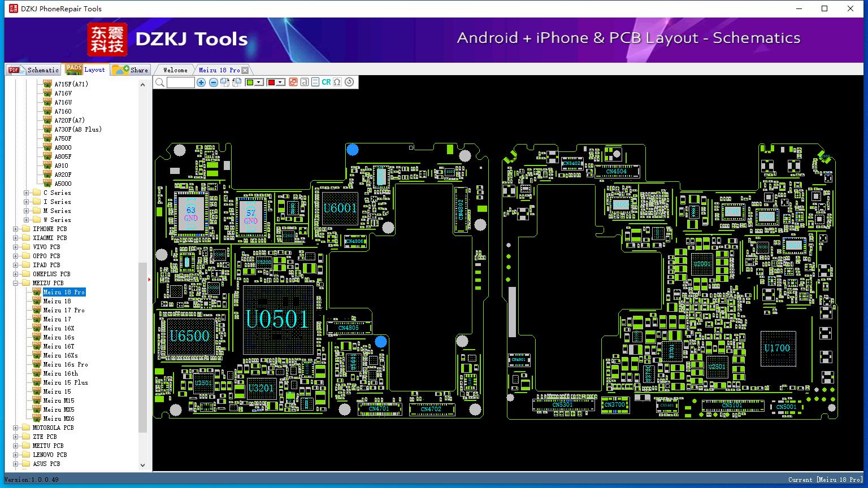The width and height of the screenshot is (868, 488).
Task: Click the PCB icon beside Meizu 17
Action: pyautogui.click(x=37, y=319)
